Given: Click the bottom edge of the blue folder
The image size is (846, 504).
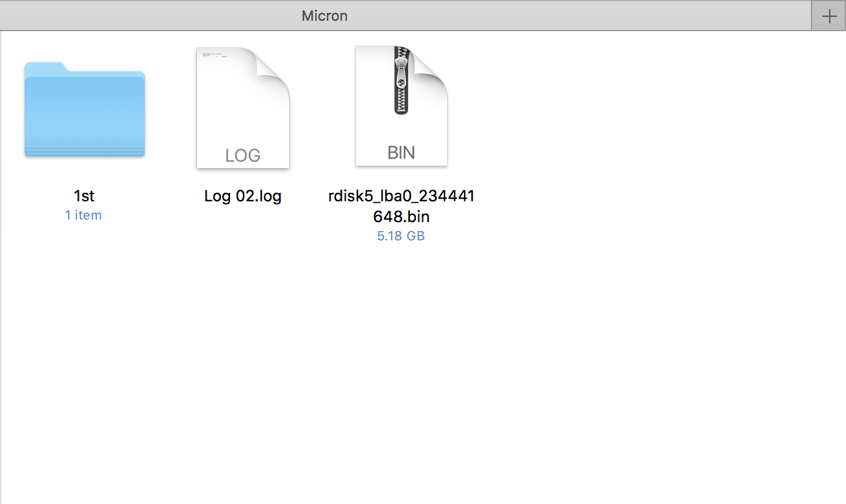Looking at the screenshot, I should pyautogui.click(x=84, y=153).
